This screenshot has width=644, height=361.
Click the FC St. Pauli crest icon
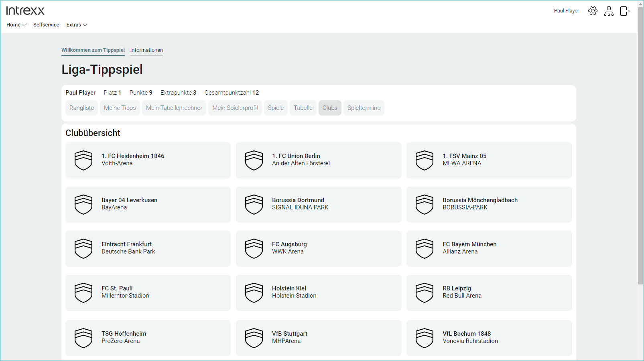(x=83, y=293)
